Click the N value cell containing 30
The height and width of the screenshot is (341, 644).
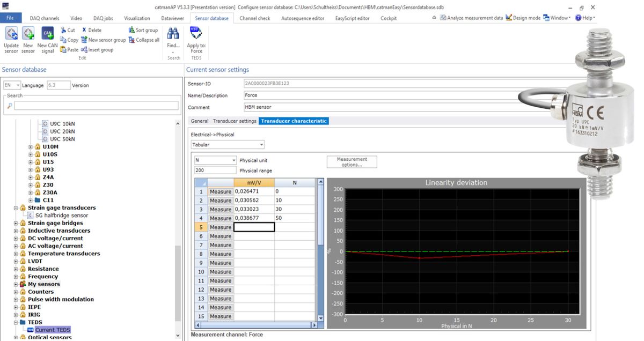click(295, 209)
